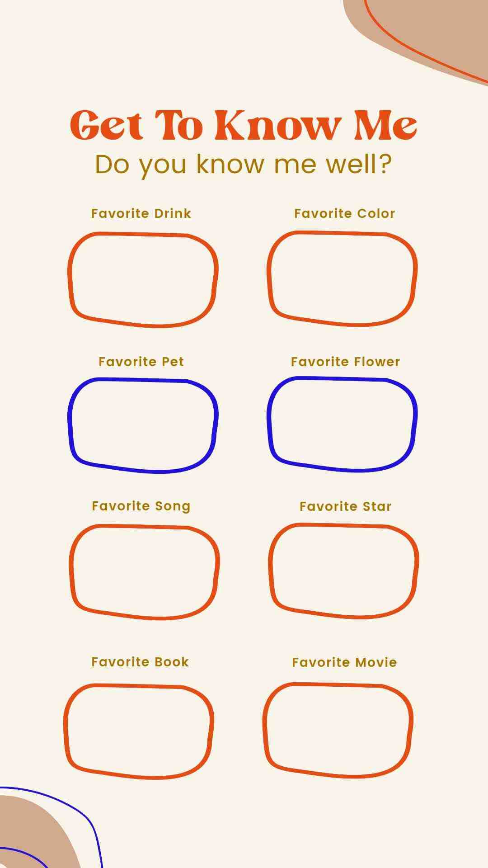Select the "Favorite Pet" label text
Image resolution: width=488 pixels, height=868 pixels.
(x=141, y=362)
